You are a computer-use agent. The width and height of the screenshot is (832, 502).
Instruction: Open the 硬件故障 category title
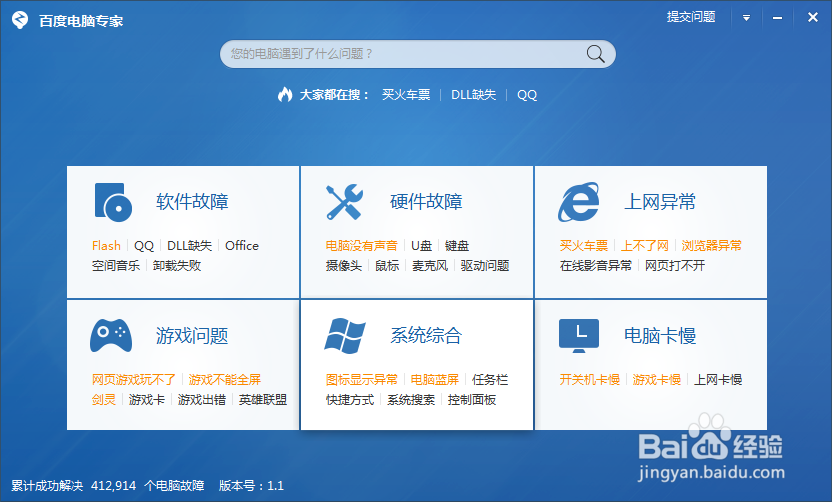pos(426,202)
